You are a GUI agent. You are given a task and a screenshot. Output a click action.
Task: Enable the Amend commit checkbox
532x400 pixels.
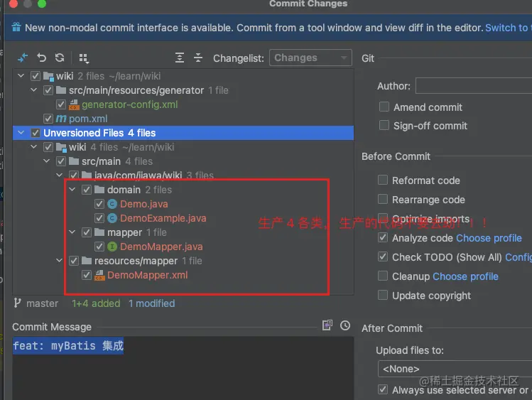[384, 107]
